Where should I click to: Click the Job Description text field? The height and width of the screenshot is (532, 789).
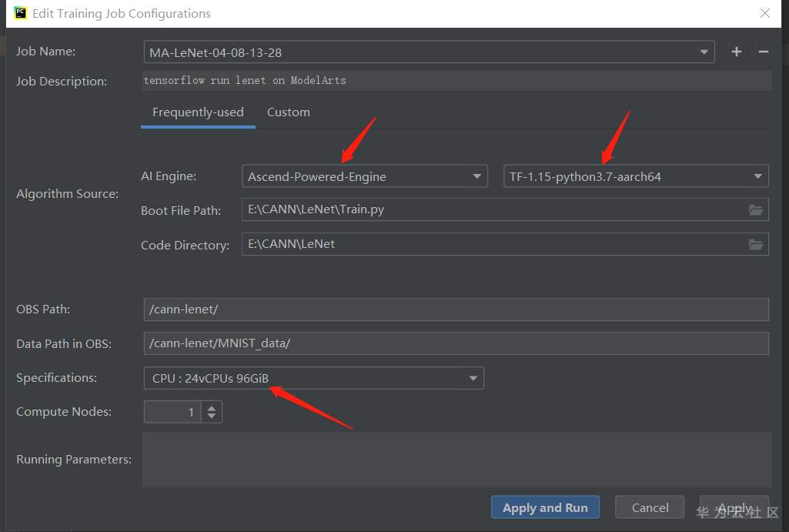[x=456, y=81]
